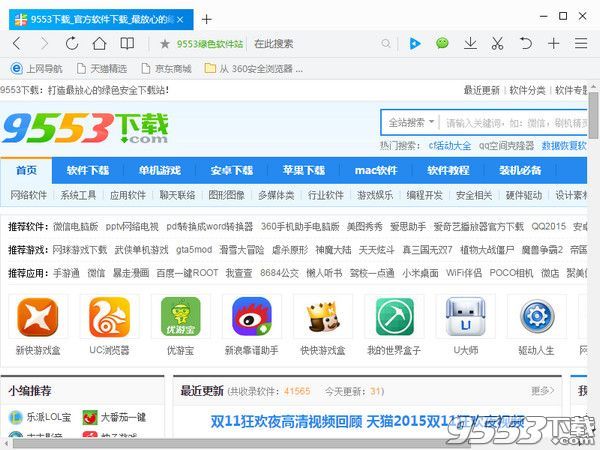The height and width of the screenshot is (450, 600).
Task: Close the 9553下载 tab
Action: 180,20
